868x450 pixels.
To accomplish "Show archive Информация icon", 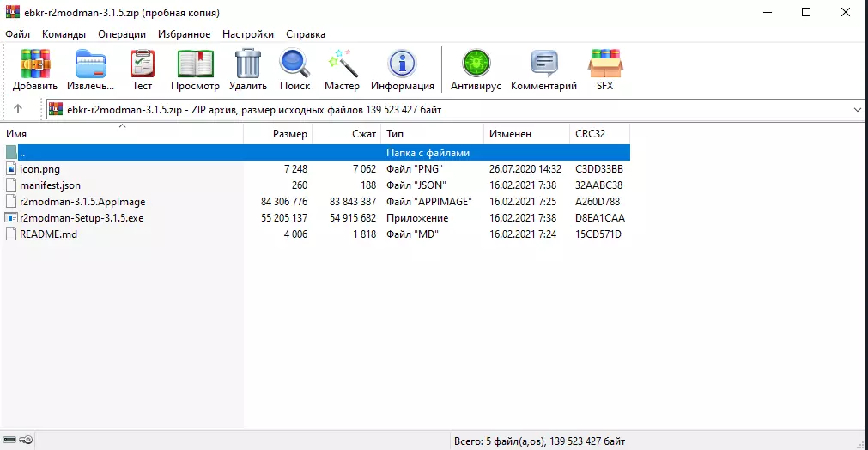I will click(x=402, y=64).
